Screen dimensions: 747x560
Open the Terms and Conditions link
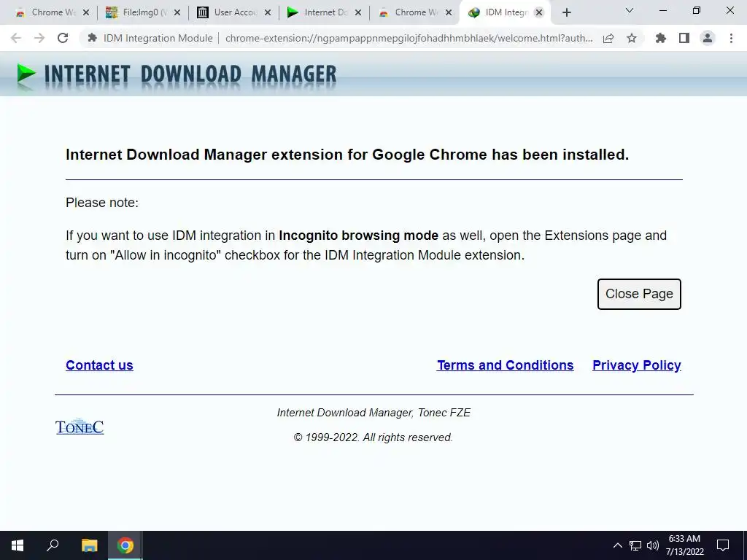(x=505, y=365)
